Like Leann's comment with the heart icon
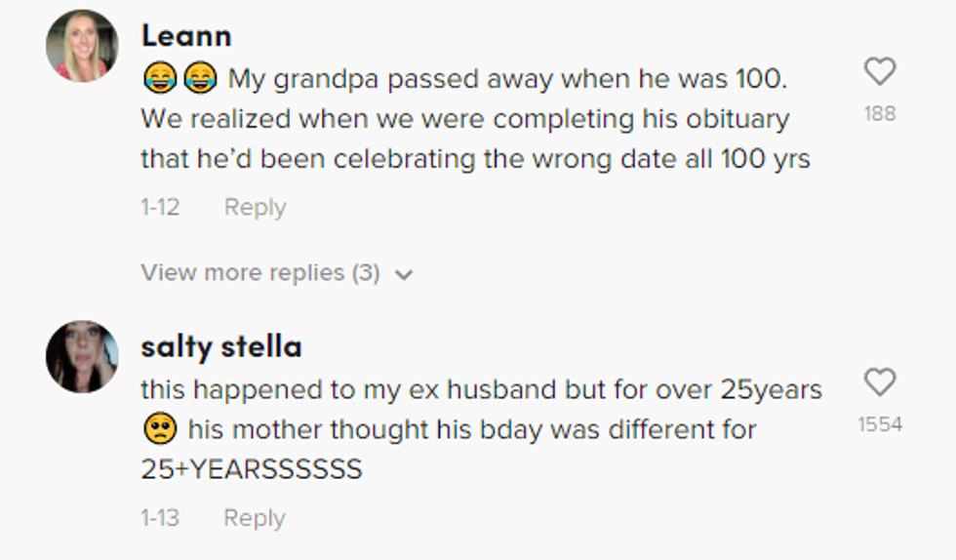Viewport: 956px width, 560px height. click(x=880, y=71)
